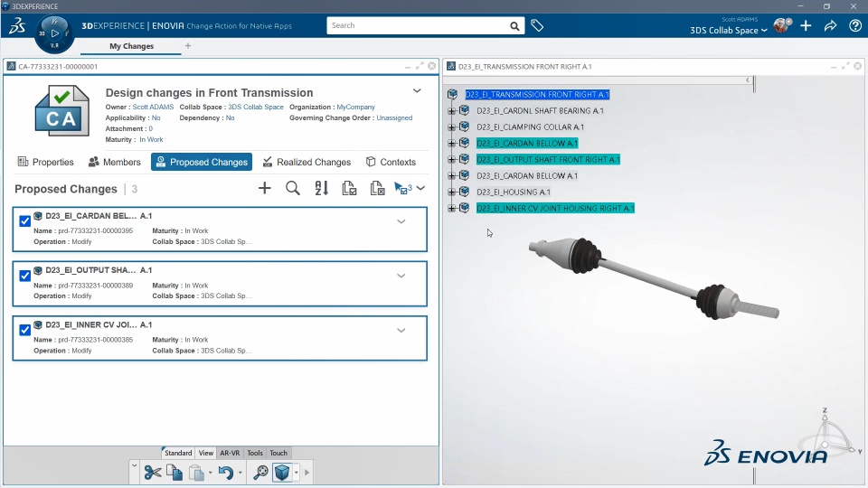Click the In Work maturity link
Image resolution: width=868 pixels, height=488 pixels.
click(x=151, y=139)
